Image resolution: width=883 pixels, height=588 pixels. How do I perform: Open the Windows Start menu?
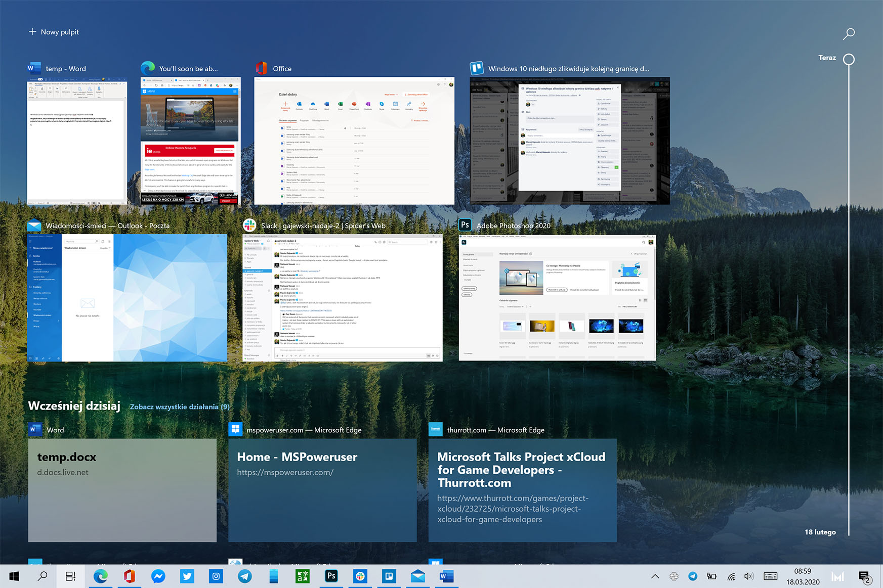point(14,576)
